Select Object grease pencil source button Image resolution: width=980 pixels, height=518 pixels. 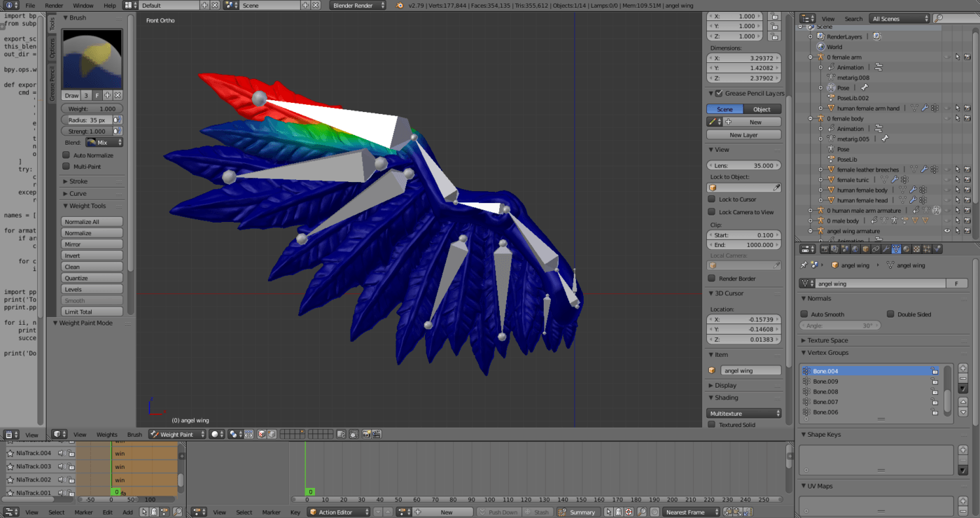click(x=762, y=109)
